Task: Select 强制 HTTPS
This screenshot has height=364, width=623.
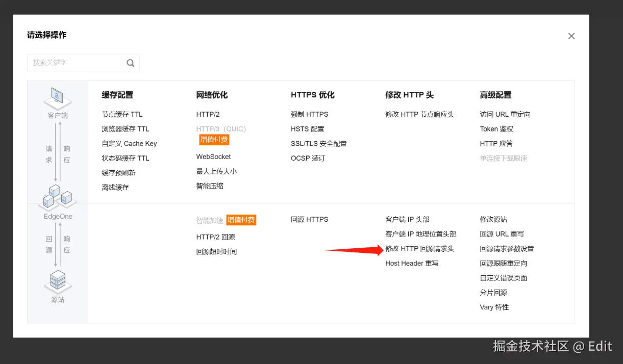Action: point(310,114)
